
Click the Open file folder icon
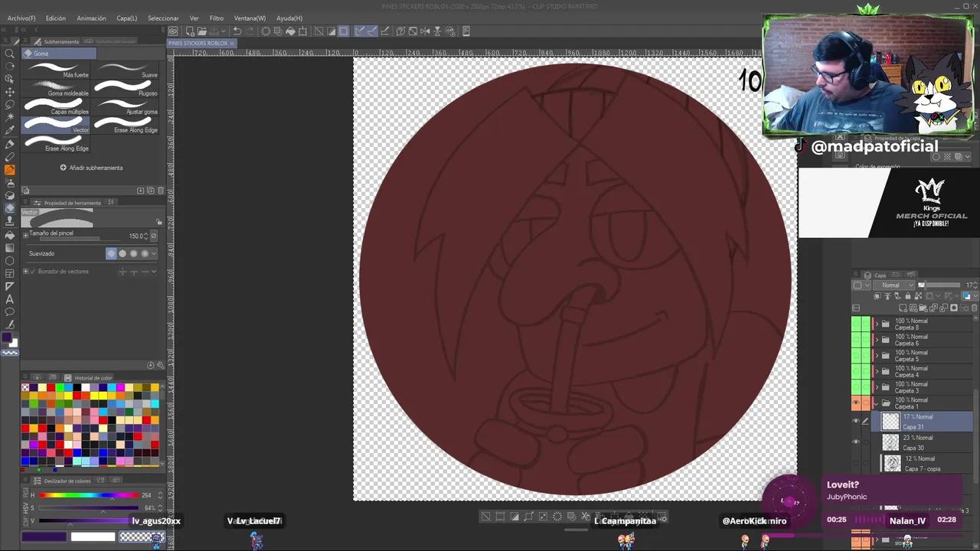click(202, 31)
